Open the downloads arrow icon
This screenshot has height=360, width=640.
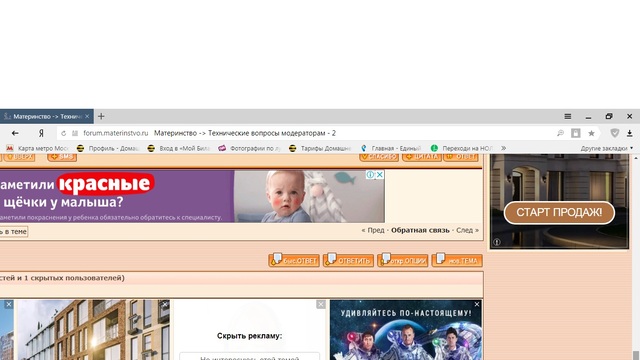coord(629,133)
